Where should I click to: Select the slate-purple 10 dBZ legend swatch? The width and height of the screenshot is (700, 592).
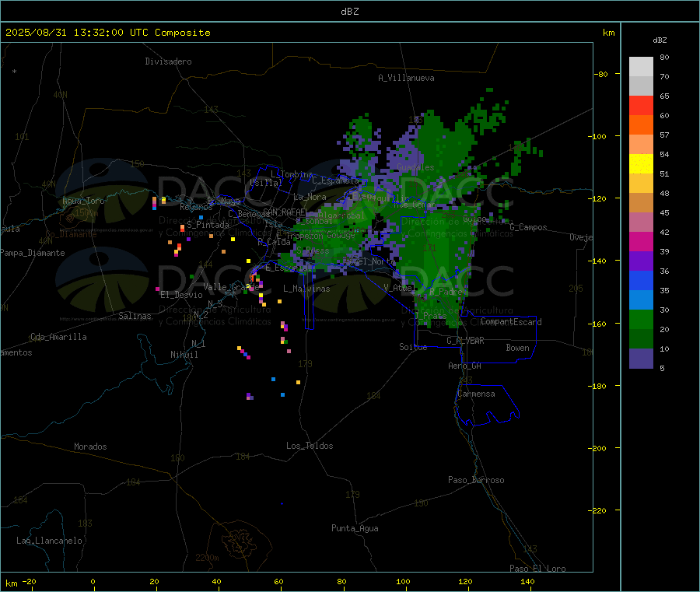(x=641, y=359)
